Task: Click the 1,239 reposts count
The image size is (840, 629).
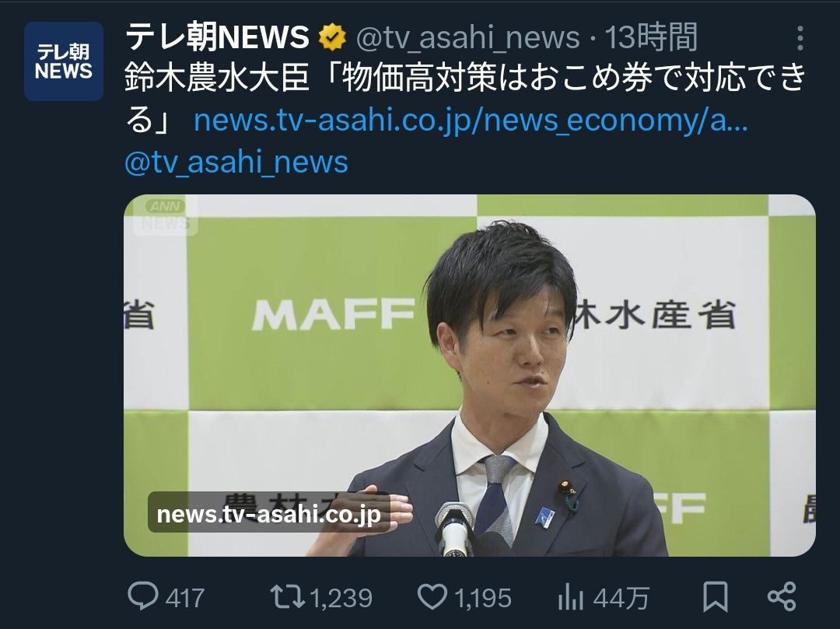Action: [341, 597]
